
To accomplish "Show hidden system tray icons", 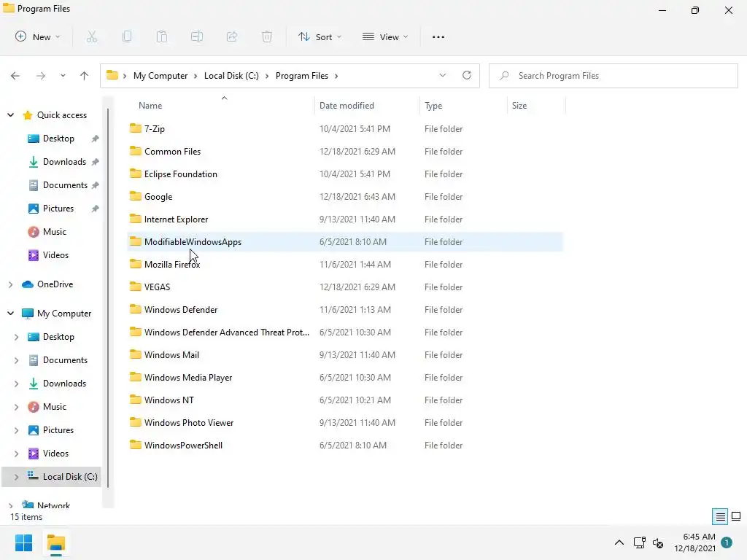I will [619, 542].
